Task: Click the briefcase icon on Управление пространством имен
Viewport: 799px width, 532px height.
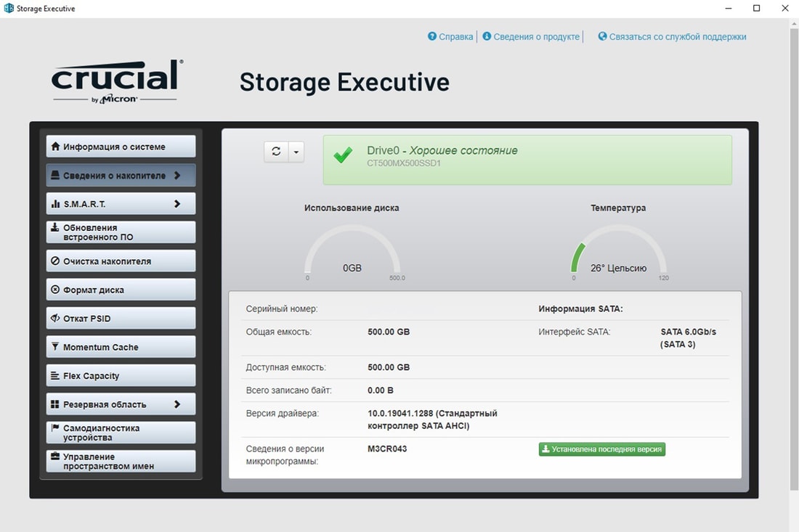Action: 55,456
